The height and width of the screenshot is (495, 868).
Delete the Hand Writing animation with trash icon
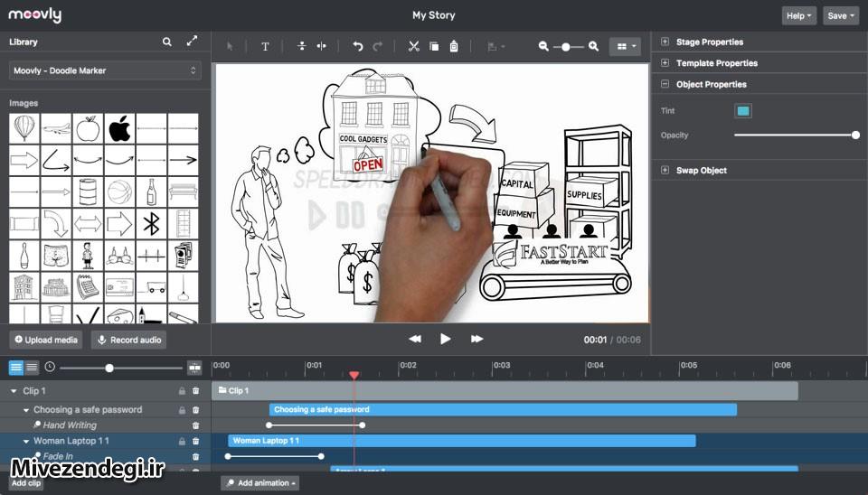(195, 425)
